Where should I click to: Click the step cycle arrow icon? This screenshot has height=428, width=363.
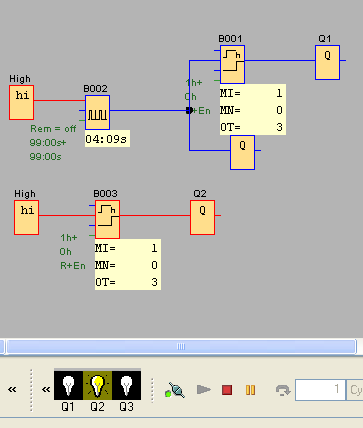point(283,390)
